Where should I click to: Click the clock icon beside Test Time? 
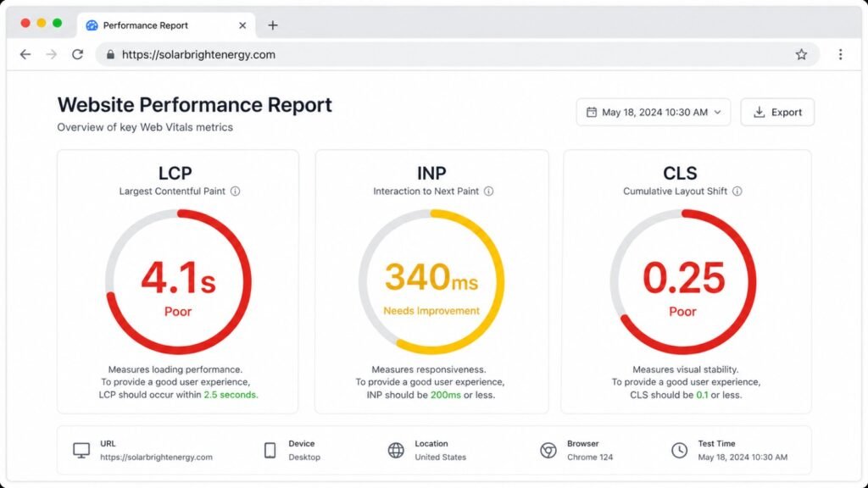[x=679, y=451]
